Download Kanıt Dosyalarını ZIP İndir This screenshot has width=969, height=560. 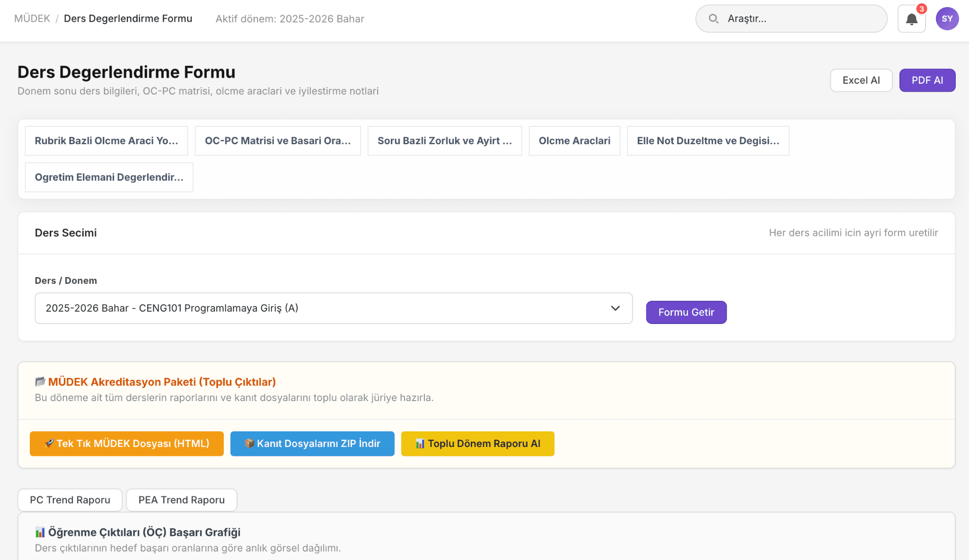coord(312,444)
